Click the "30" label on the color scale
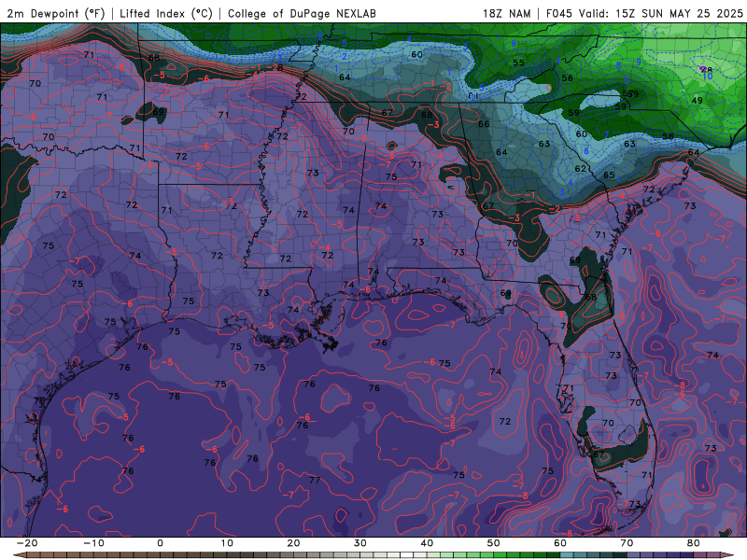 pyautogui.click(x=360, y=543)
